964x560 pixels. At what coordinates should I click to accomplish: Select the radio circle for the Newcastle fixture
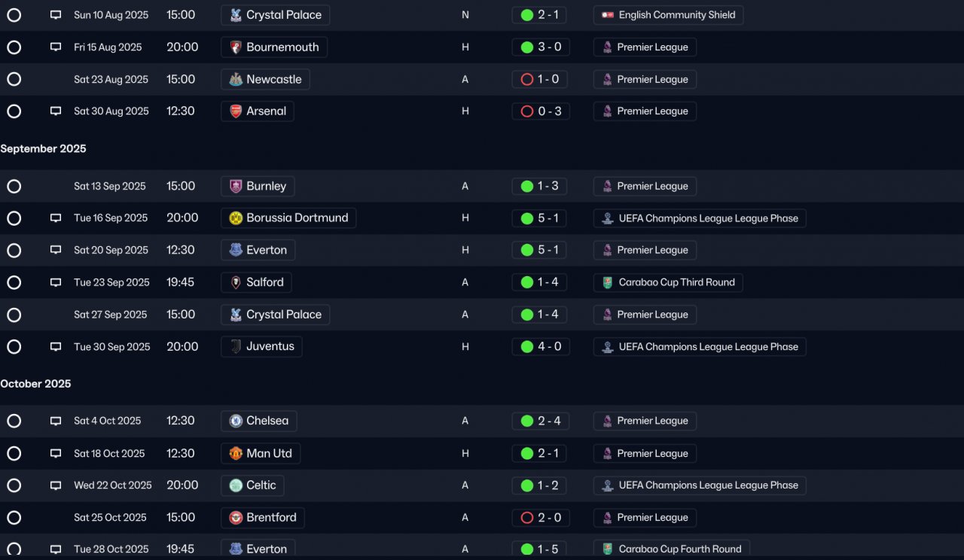click(x=14, y=79)
